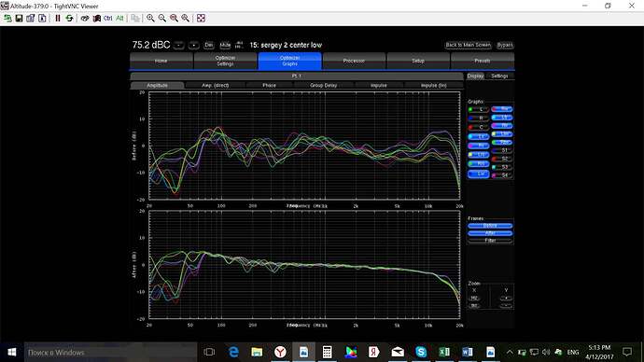
Task: Toggle the After frame
Action: (x=490, y=233)
